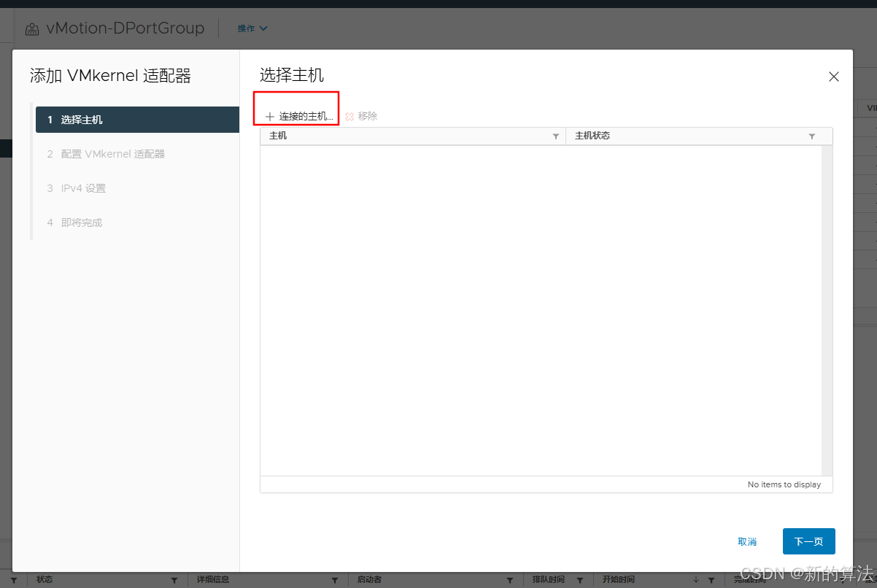Image resolution: width=877 pixels, height=588 pixels.
Task: Click the 状态 column header in tasks pane
Action: 45,579
